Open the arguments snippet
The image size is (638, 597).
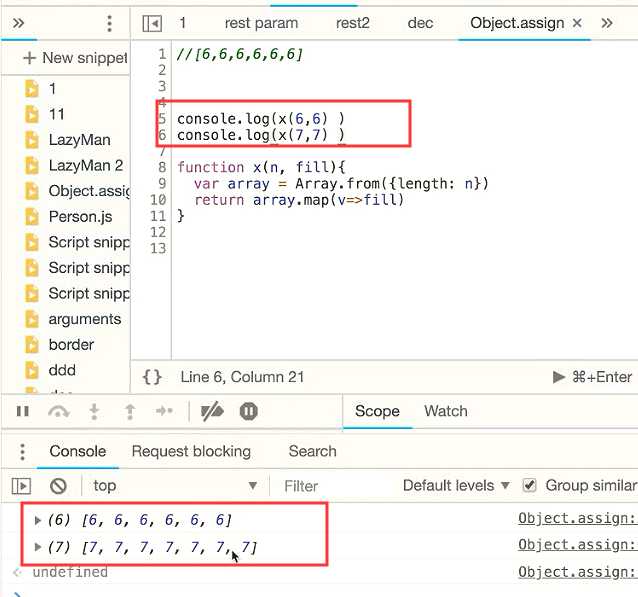pos(85,319)
